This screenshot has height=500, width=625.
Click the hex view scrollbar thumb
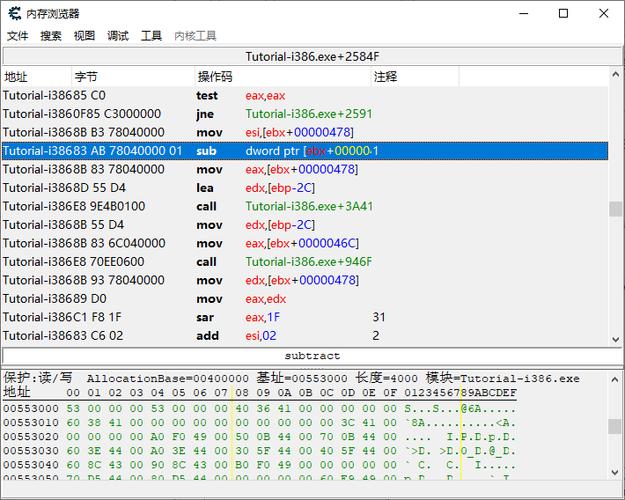[615, 426]
